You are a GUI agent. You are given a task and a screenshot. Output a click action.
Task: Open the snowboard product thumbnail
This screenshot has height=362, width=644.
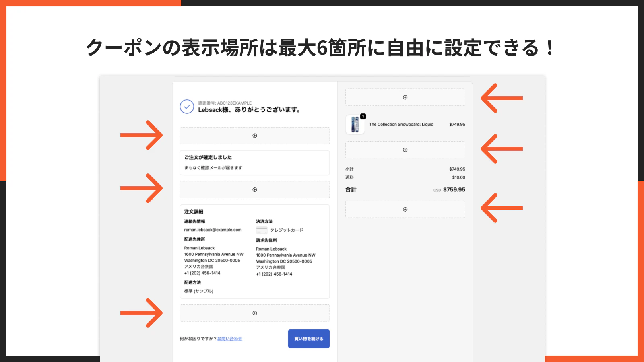(x=355, y=125)
